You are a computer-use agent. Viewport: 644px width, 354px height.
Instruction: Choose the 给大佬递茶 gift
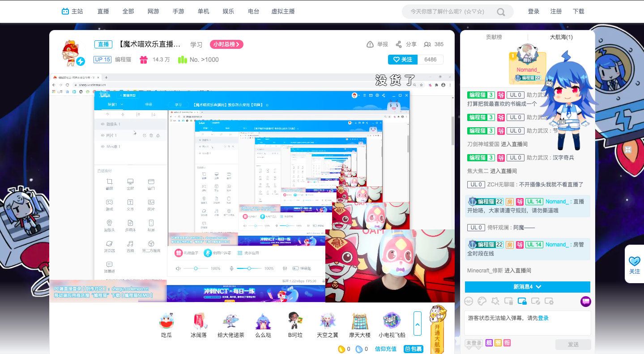click(x=231, y=325)
